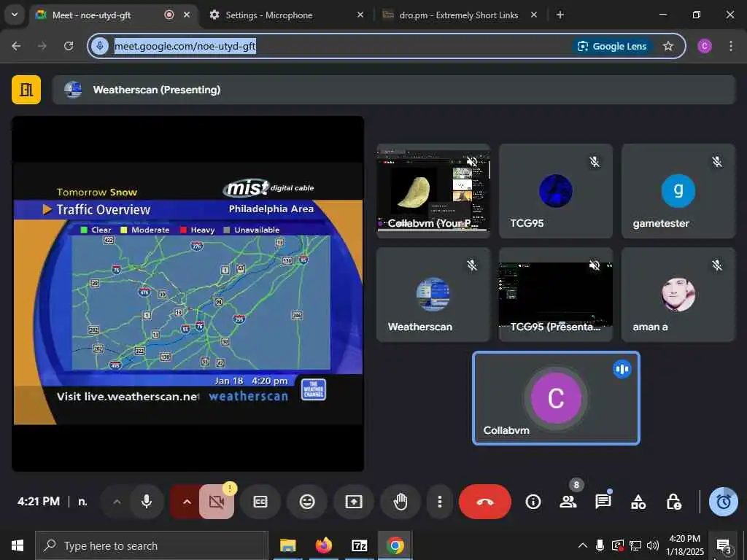Open Google Lens from address bar

coord(612,46)
